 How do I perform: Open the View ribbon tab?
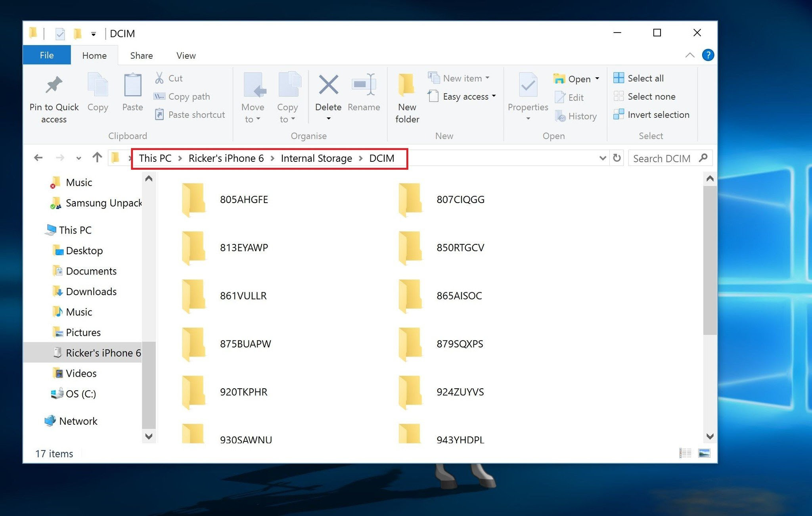[x=186, y=56]
